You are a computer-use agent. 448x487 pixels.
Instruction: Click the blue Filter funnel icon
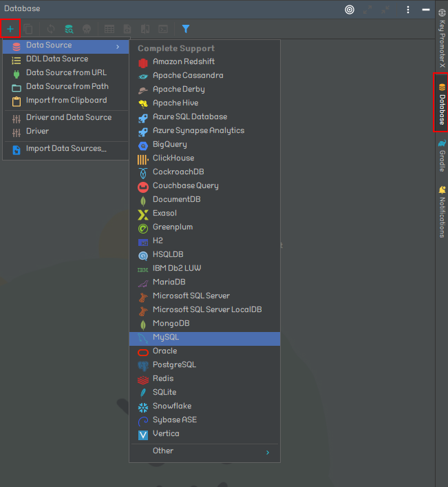point(186,29)
